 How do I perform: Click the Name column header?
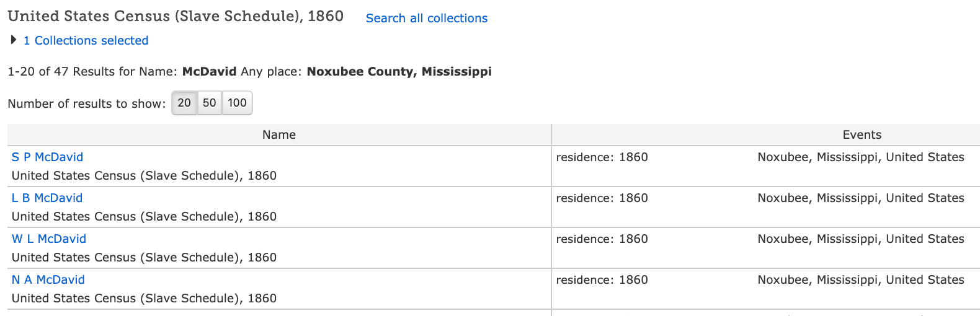[x=278, y=135]
